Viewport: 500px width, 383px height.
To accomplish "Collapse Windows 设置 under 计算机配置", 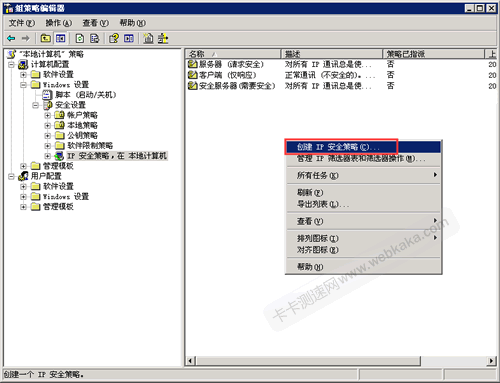I will tap(23, 85).
